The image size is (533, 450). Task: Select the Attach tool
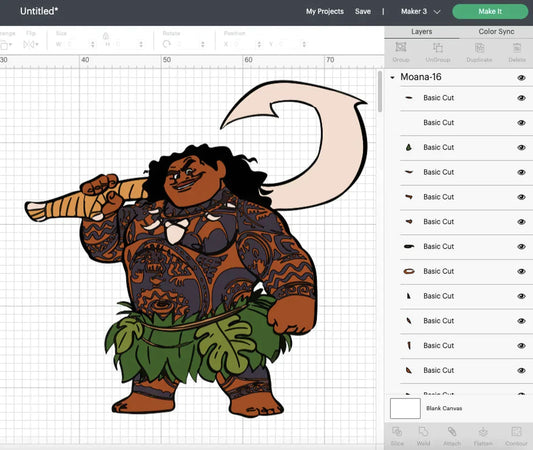(452, 432)
